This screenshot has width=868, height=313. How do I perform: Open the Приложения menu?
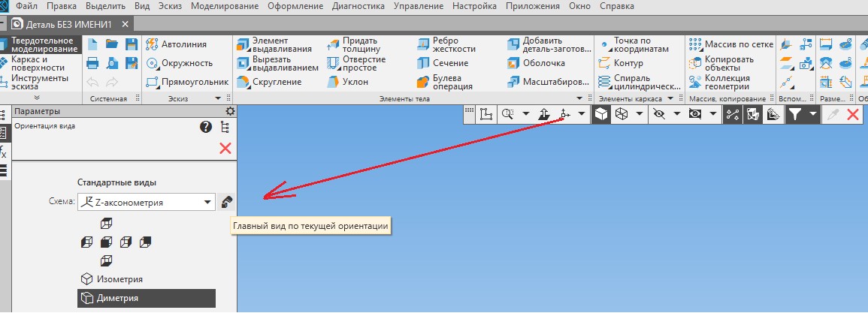coord(533,7)
